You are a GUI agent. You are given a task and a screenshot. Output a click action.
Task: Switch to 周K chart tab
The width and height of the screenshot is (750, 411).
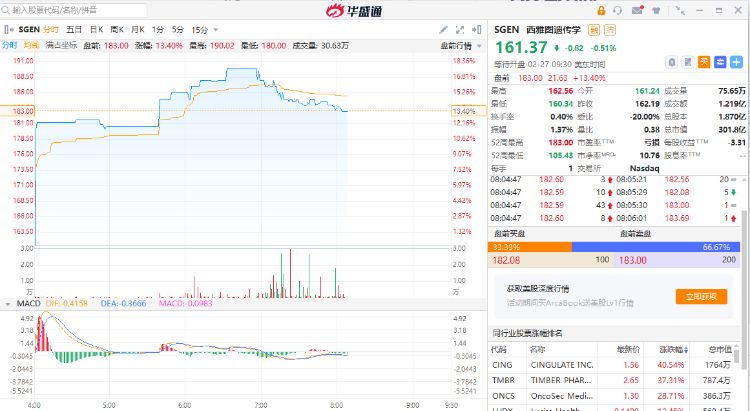[x=117, y=30]
